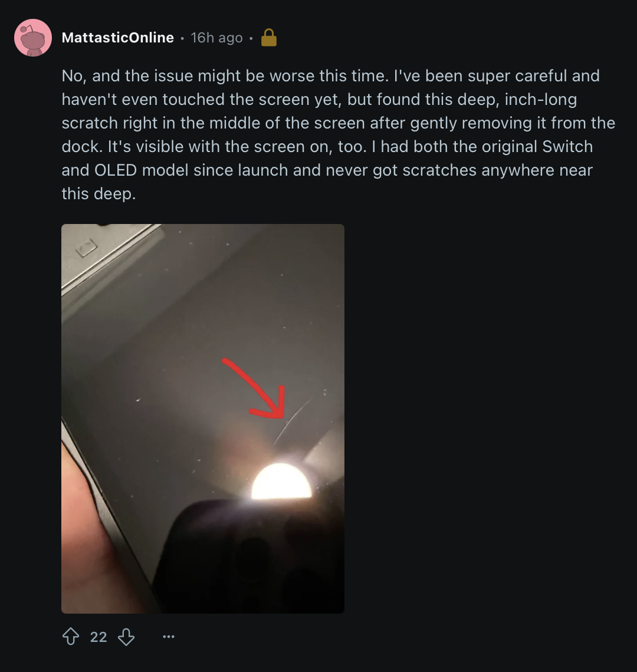637x672 pixels.
Task: Open the MattasticOnline username profile link
Action: pos(118,38)
